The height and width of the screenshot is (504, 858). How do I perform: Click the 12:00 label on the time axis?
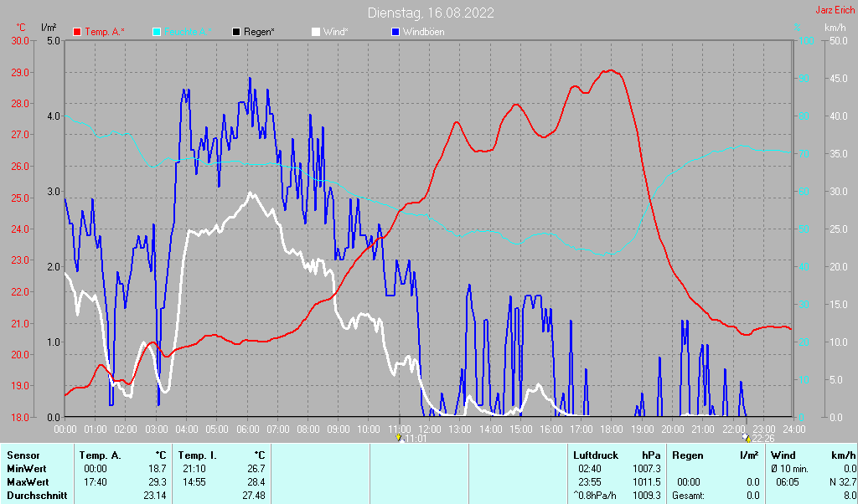430,428
